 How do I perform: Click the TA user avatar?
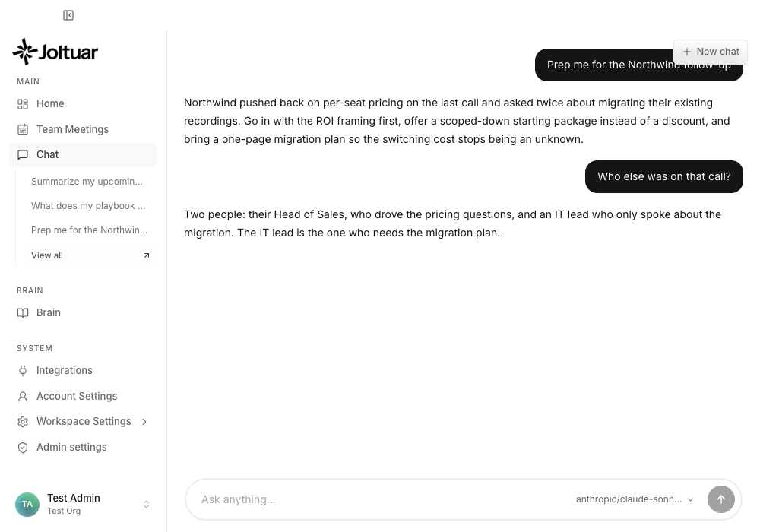point(27,505)
